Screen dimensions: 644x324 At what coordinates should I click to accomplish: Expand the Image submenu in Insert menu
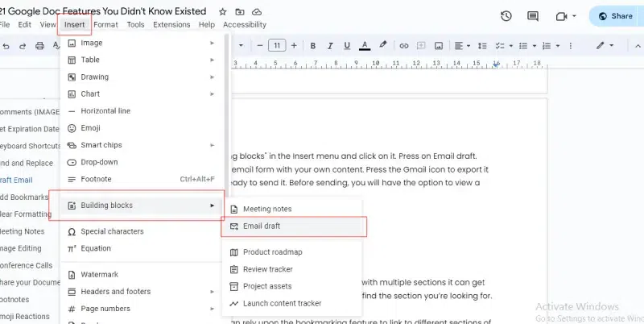pyautogui.click(x=142, y=43)
